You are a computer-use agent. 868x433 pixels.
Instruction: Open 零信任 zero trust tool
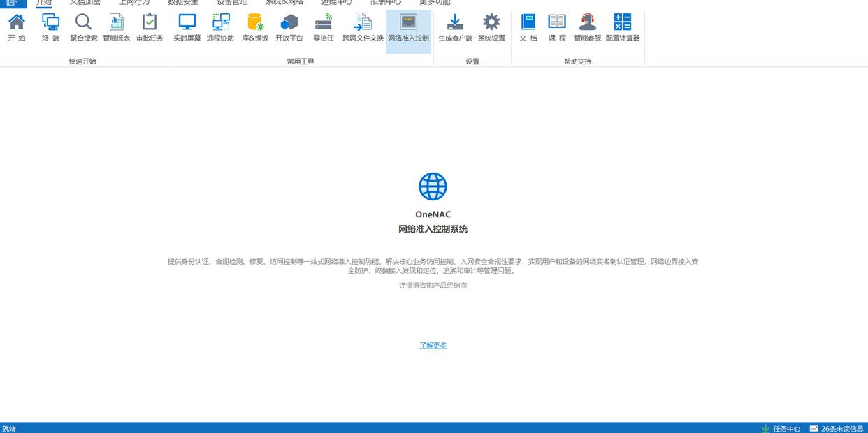click(324, 28)
